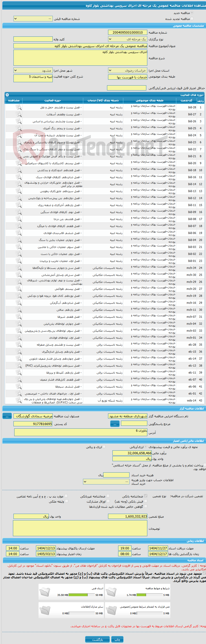Click the ردیف column header

click(x=201, y=101)
